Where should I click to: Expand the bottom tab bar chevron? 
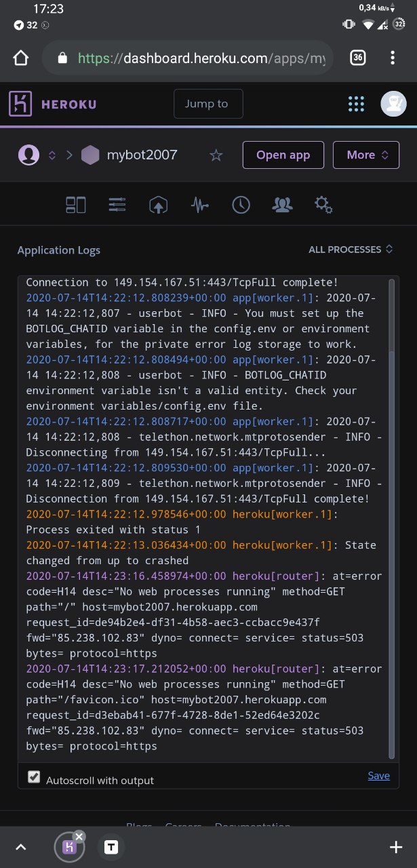[21, 847]
